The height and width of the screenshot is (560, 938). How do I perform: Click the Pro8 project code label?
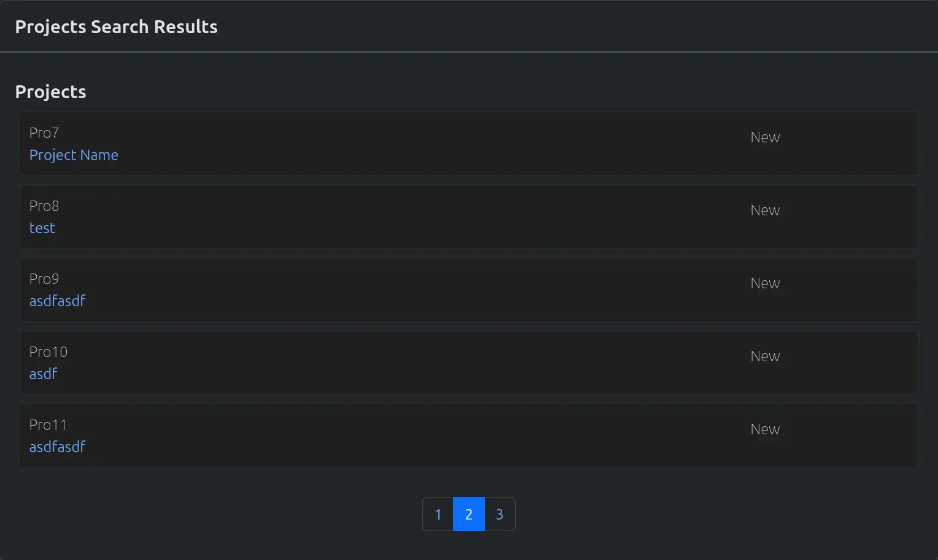44,206
